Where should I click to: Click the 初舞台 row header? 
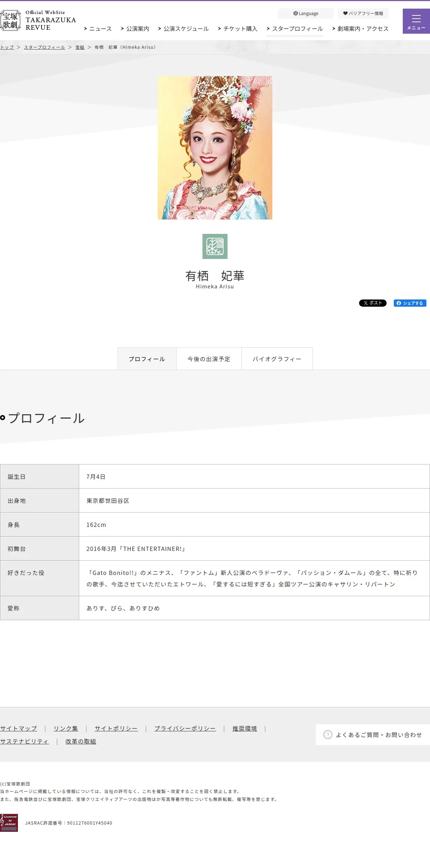(39, 549)
